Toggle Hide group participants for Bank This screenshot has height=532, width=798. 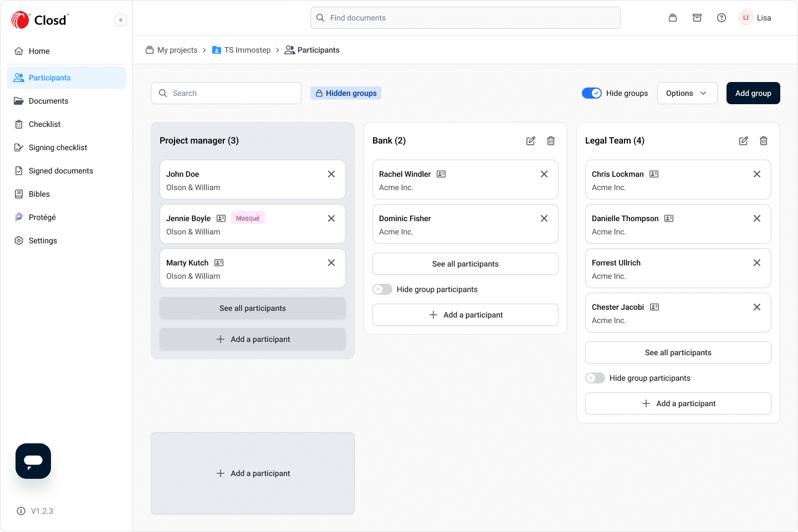[x=382, y=289]
